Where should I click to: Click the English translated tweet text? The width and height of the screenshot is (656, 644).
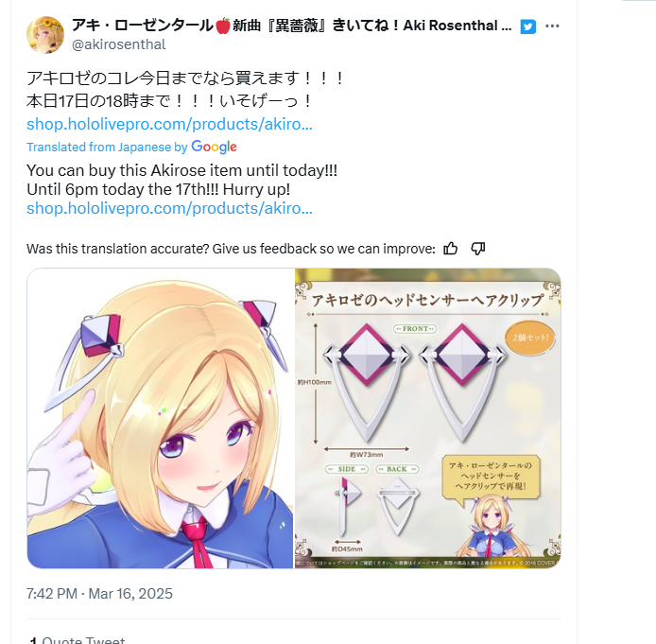[x=182, y=180]
